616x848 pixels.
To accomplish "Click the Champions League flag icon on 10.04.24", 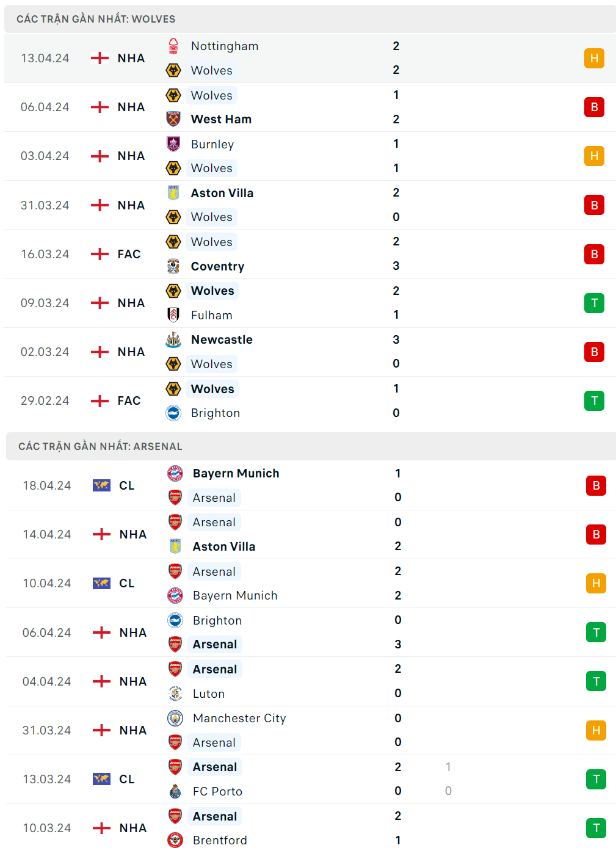I will [x=101, y=583].
